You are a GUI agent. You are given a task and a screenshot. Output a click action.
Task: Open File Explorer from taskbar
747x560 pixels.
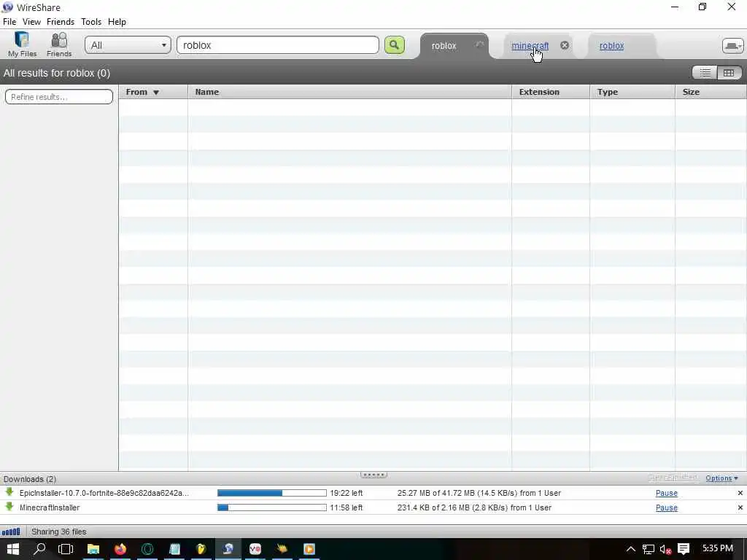coord(93,549)
